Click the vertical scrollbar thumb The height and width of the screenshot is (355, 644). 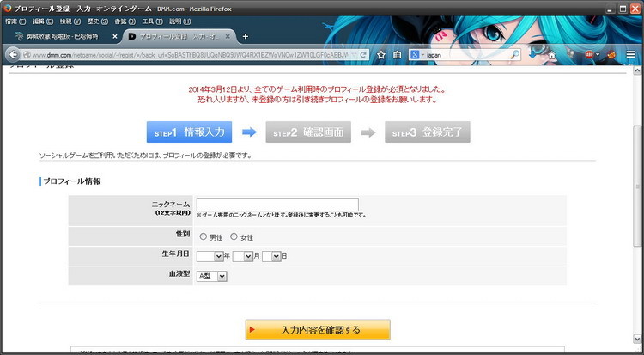[637, 186]
